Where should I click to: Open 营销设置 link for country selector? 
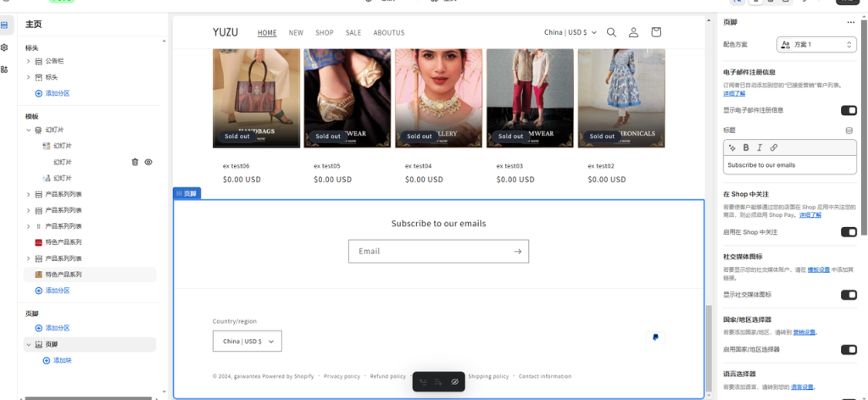coord(804,332)
